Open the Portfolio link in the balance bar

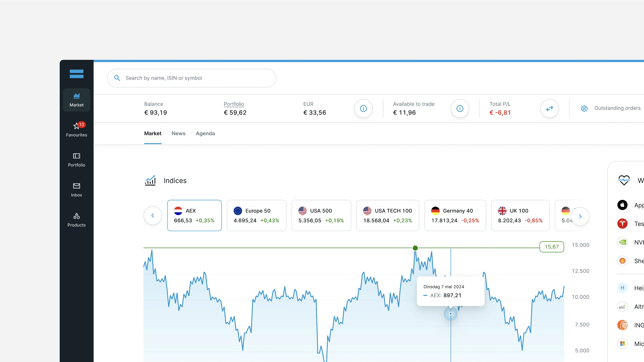tap(234, 104)
